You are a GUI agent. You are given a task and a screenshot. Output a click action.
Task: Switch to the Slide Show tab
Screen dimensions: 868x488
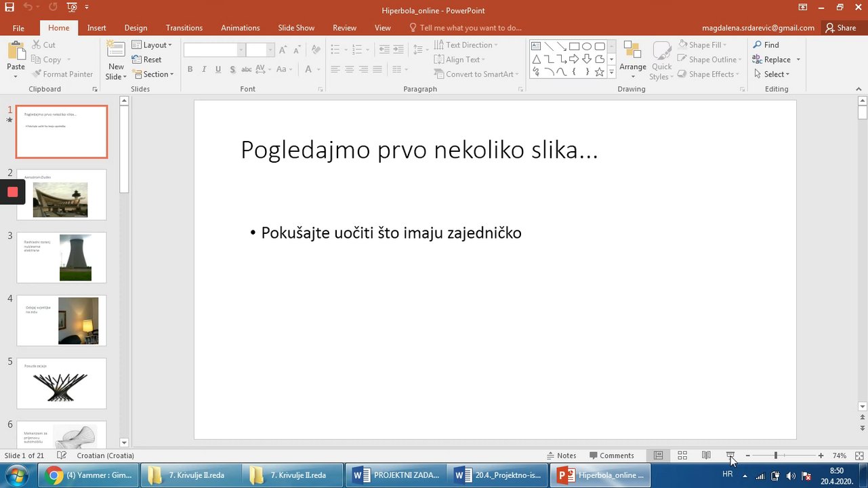pyautogui.click(x=296, y=28)
